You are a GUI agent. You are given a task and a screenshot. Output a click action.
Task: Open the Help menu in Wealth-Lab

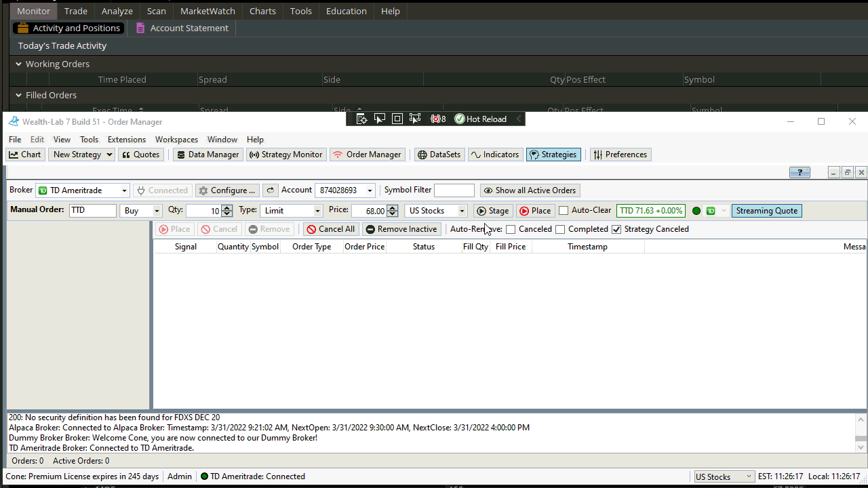click(x=255, y=140)
